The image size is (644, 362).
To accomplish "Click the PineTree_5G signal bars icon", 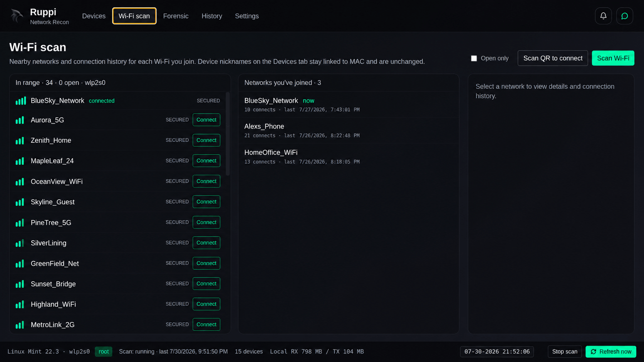I will [x=20, y=223].
